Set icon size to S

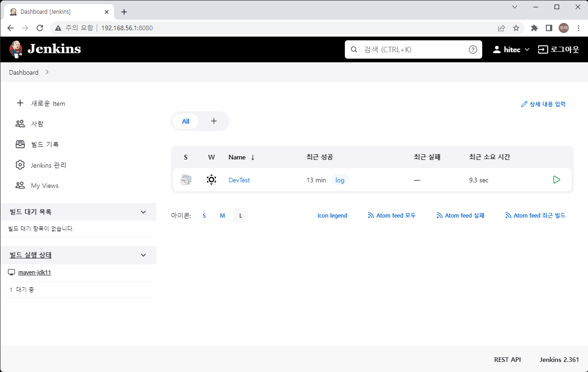click(204, 215)
